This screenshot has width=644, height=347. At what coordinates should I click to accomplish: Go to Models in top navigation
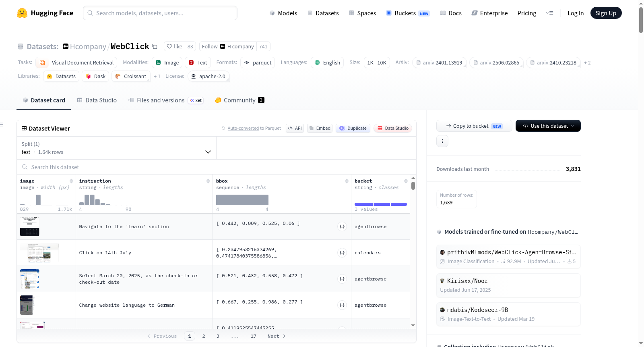pyautogui.click(x=283, y=13)
